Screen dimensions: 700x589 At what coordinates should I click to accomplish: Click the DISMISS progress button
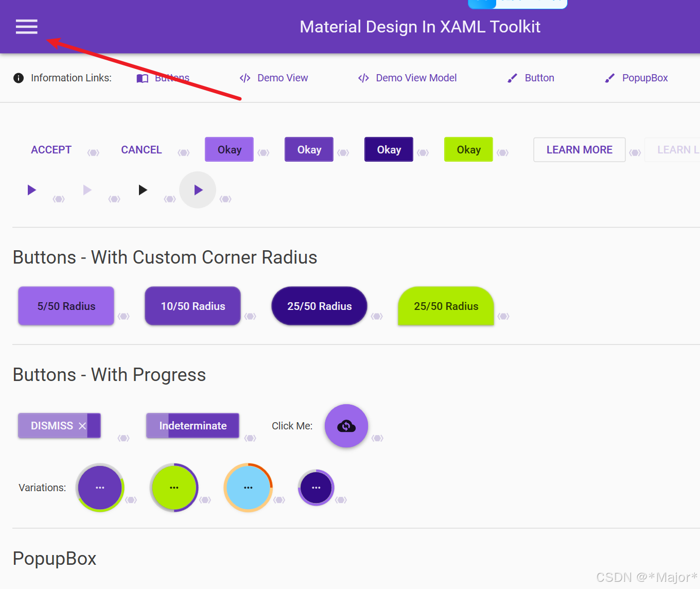coord(59,426)
